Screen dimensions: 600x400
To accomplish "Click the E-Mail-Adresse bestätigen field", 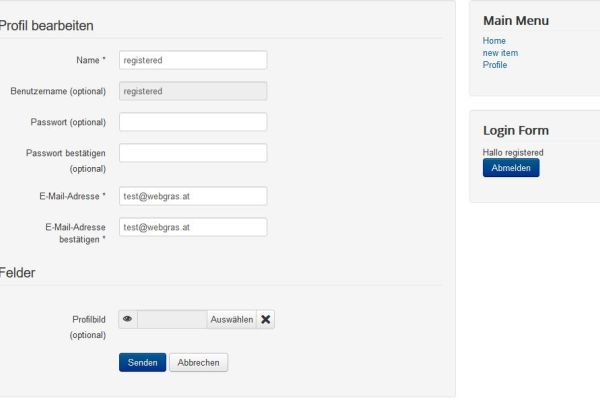I will tap(193, 227).
